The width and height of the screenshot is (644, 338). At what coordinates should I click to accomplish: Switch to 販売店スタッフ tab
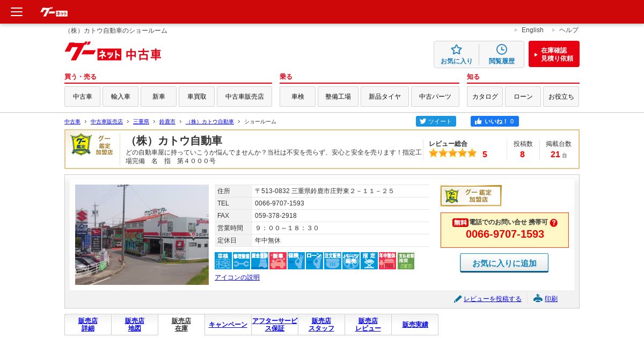(321, 325)
